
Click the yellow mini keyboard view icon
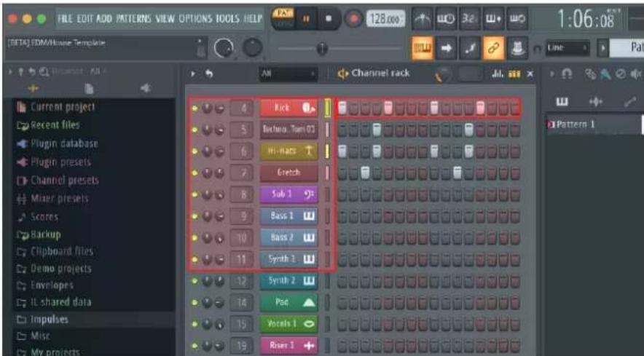coord(514,74)
